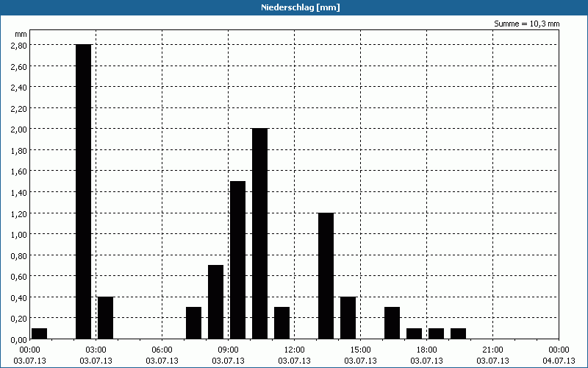Click the 09:00 time label
The image size is (588, 368).
pyautogui.click(x=228, y=350)
